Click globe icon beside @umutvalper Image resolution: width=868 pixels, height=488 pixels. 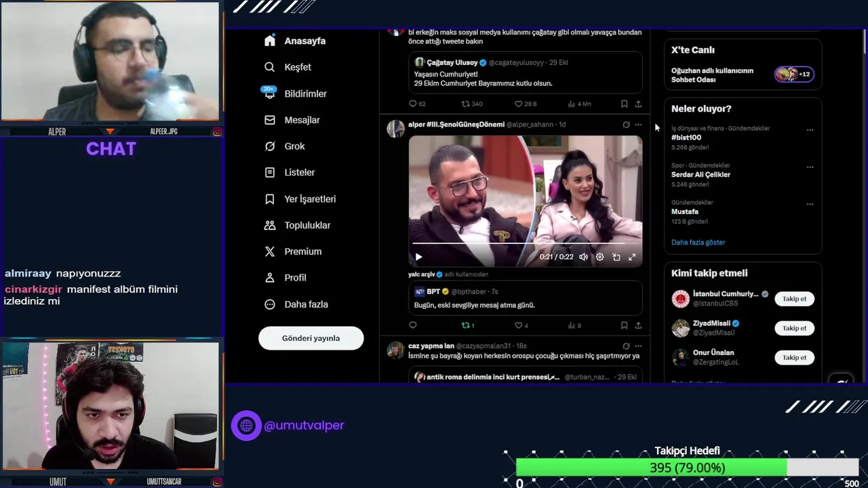click(x=246, y=426)
